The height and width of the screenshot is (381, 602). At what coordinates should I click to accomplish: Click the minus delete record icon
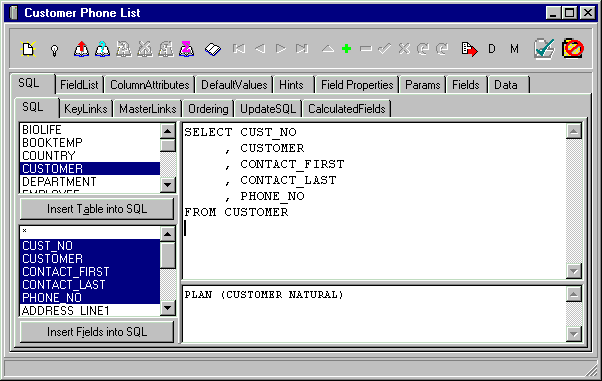tap(366, 49)
